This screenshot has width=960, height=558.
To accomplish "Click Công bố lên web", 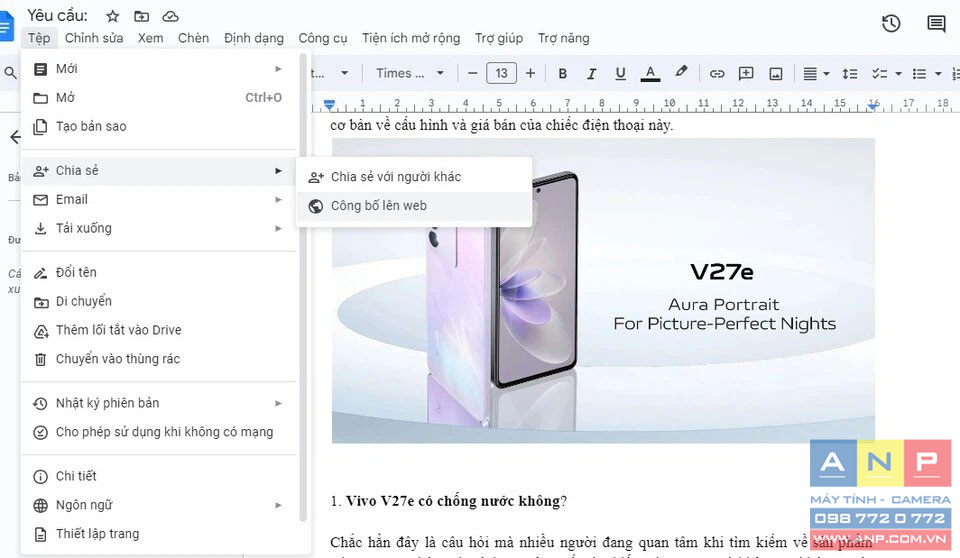I will tap(414, 206).
